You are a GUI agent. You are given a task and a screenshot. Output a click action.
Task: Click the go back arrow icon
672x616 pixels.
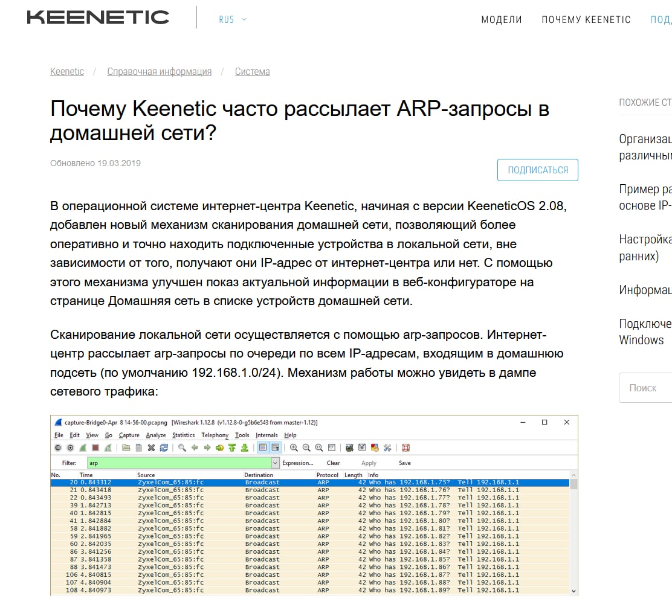[x=195, y=448]
